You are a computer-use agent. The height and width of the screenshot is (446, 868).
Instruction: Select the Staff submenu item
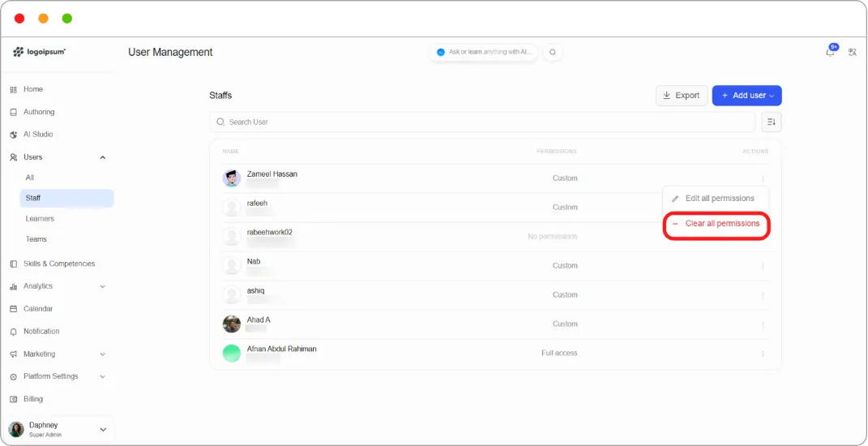pos(67,198)
